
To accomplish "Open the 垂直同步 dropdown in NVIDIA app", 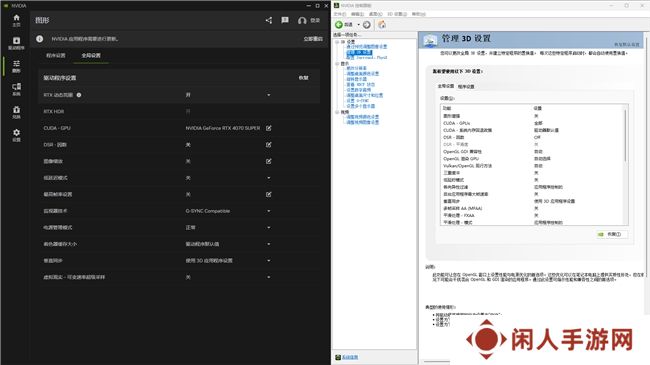I will pos(269,261).
